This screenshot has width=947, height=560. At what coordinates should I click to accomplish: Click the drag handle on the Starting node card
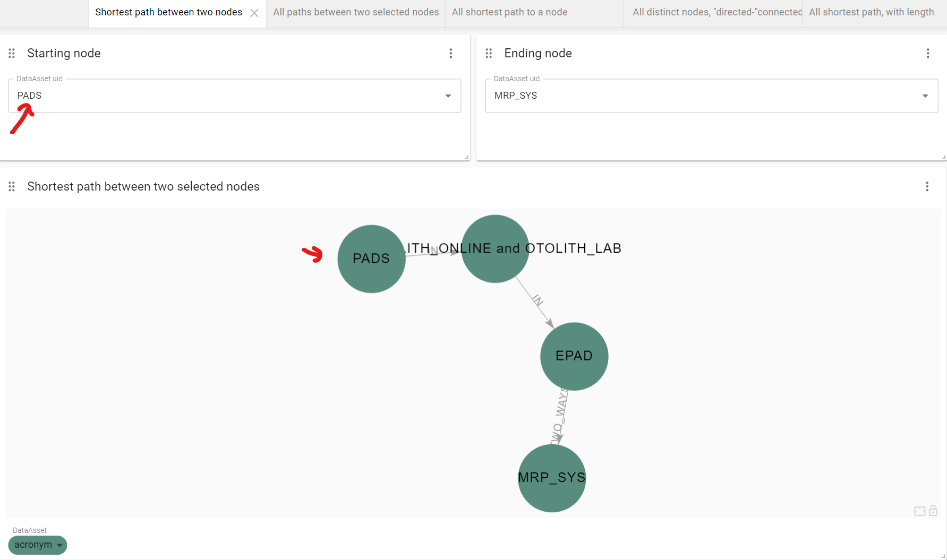tap(12, 53)
